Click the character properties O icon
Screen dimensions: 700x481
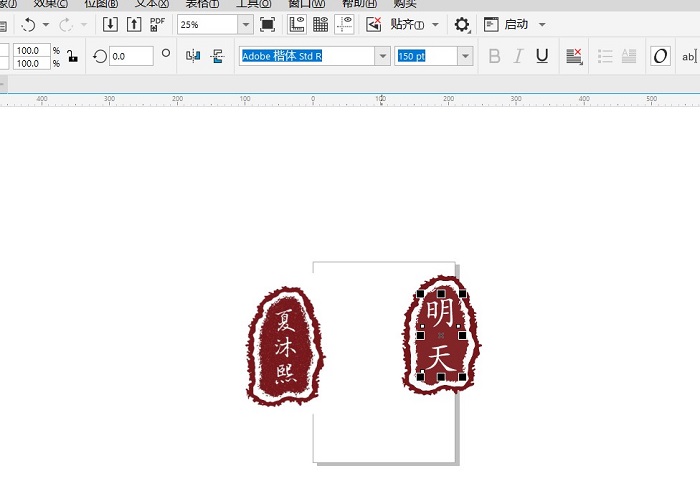(660, 56)
